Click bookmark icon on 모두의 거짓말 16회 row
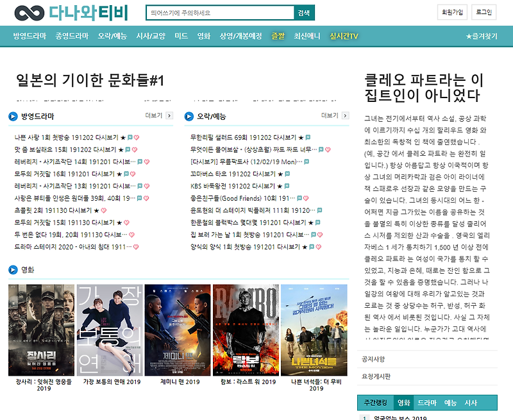The height and width of the screenshot is (420, 513). (x=126, y=174)
